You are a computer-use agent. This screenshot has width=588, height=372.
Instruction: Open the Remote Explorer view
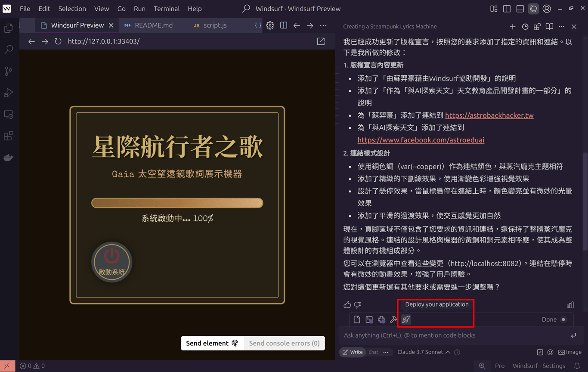coord(9,115)
